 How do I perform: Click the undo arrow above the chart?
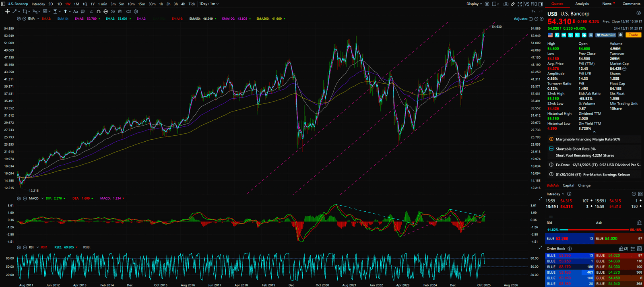(533, 12)
